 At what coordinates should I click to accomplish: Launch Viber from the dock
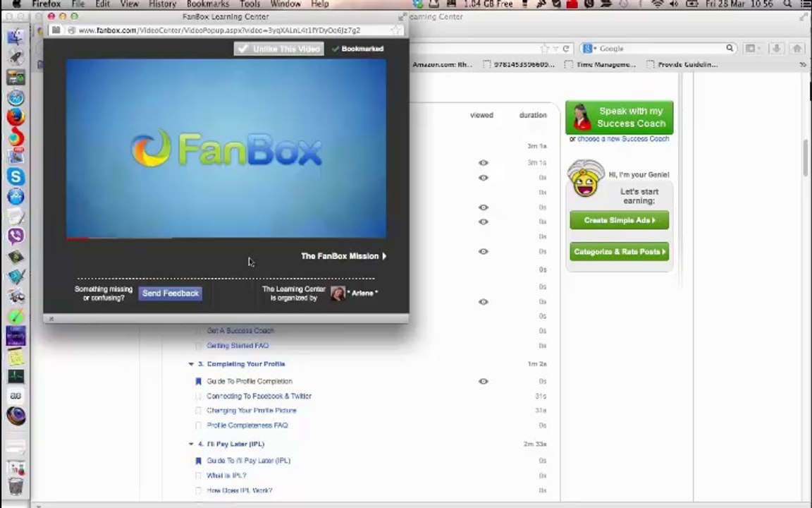[x=16, y=236]
